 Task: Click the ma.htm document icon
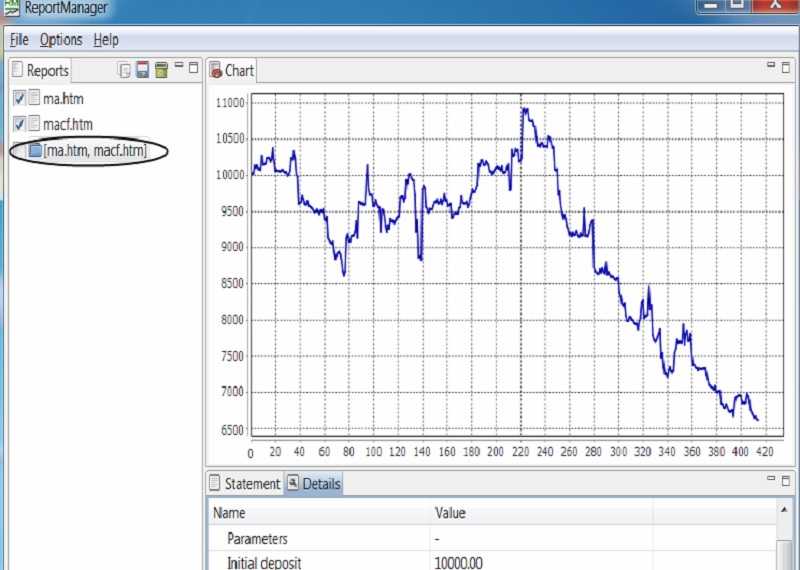(x=34, y=97)
